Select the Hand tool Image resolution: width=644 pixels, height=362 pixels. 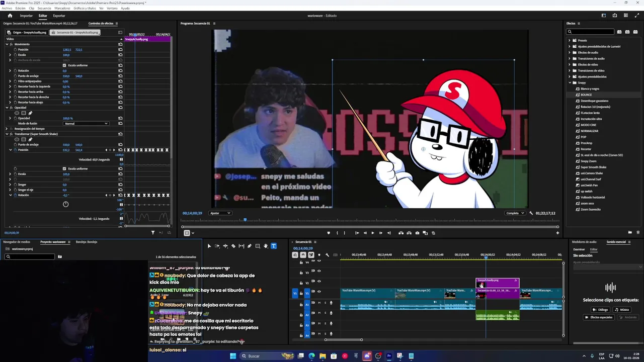click(266, 246)
